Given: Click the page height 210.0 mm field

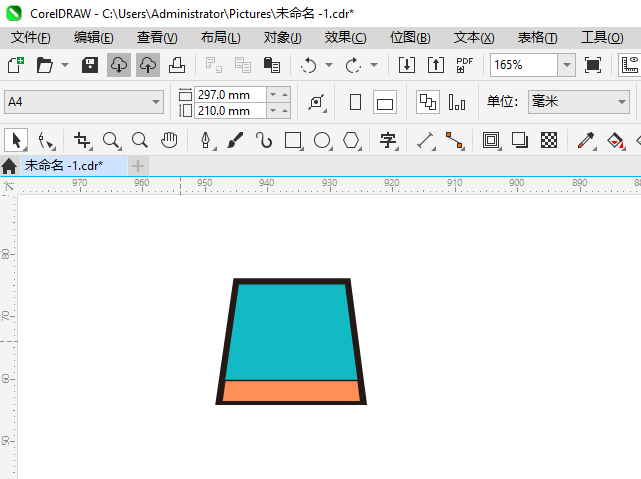Looking at the screenshot, I should (x=230, y=111).
